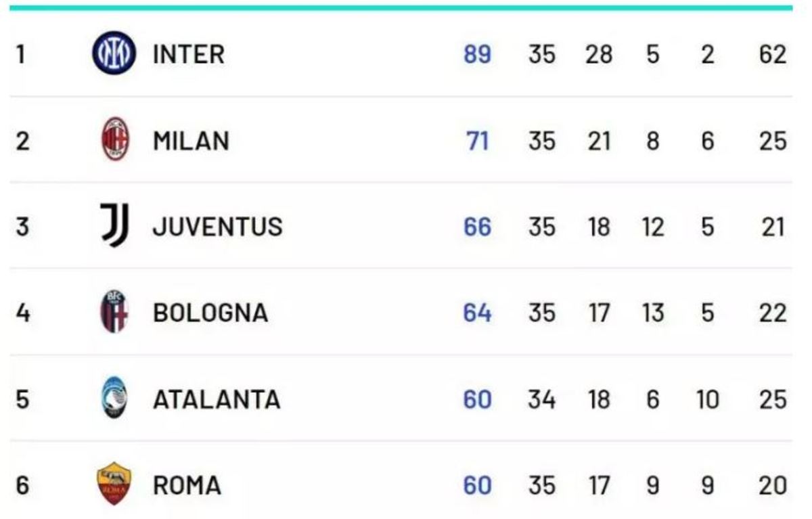812x519 pixels.
Task: Open the MILAN team name link
Action: click(191, 141)
